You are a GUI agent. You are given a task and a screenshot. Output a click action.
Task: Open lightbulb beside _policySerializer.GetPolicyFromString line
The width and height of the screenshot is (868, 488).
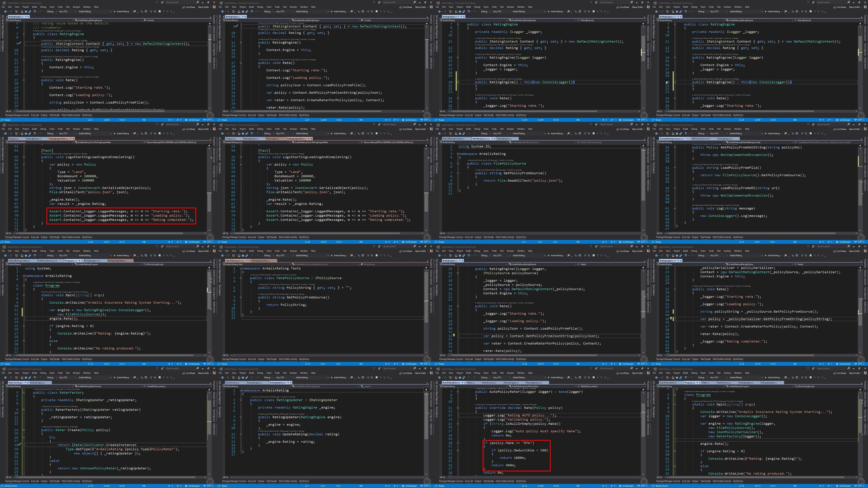(x=671, y=319)
